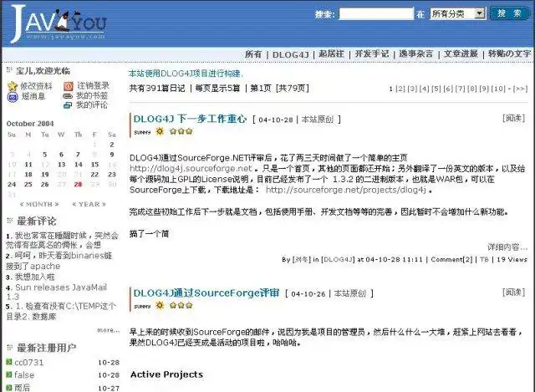Click [阅读] beside DLOG4J通过SourceForge评审

tap(513, 293)
